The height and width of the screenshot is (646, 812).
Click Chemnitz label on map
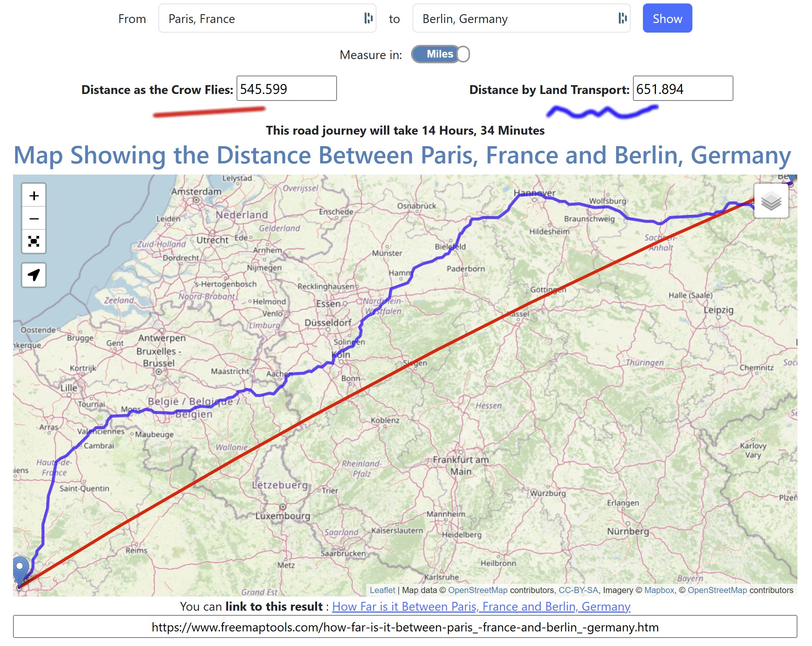pyautogui.click(x=756, y=367)
